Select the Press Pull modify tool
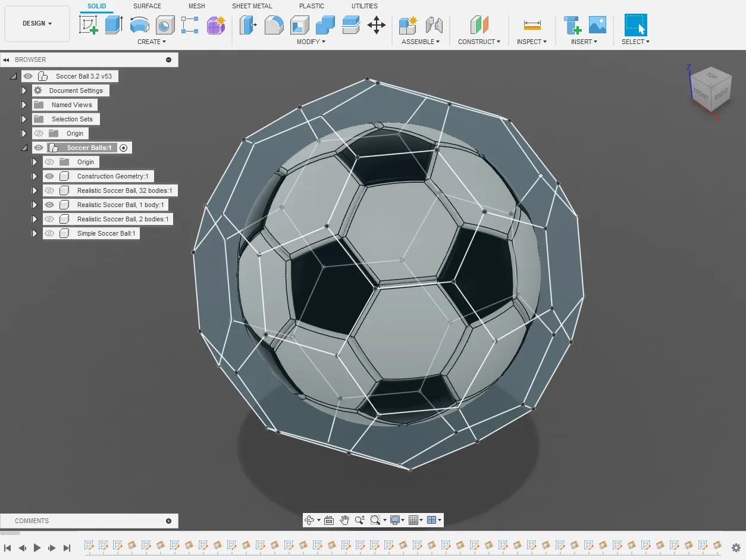 (x=248, y=25)
